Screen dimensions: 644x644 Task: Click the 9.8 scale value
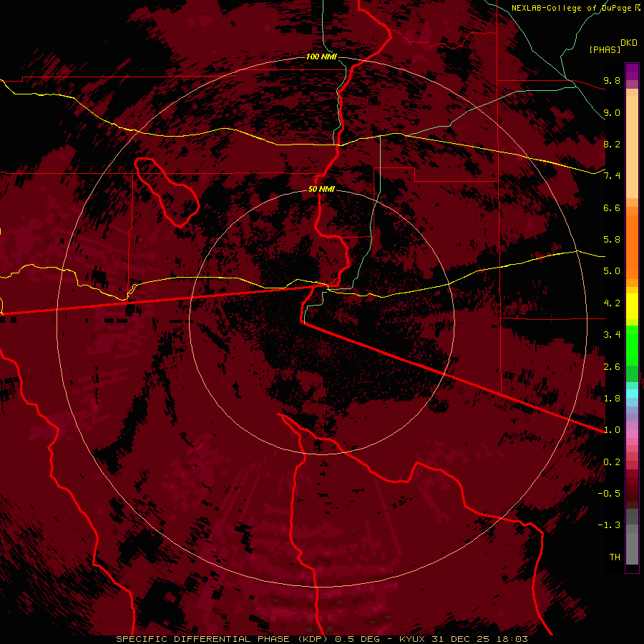(612, 80)
